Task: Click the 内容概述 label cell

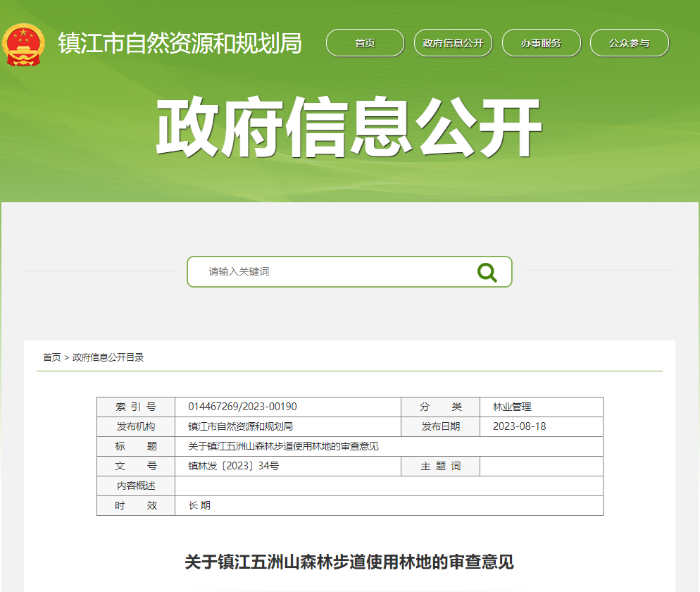Action: pos(136,486)
